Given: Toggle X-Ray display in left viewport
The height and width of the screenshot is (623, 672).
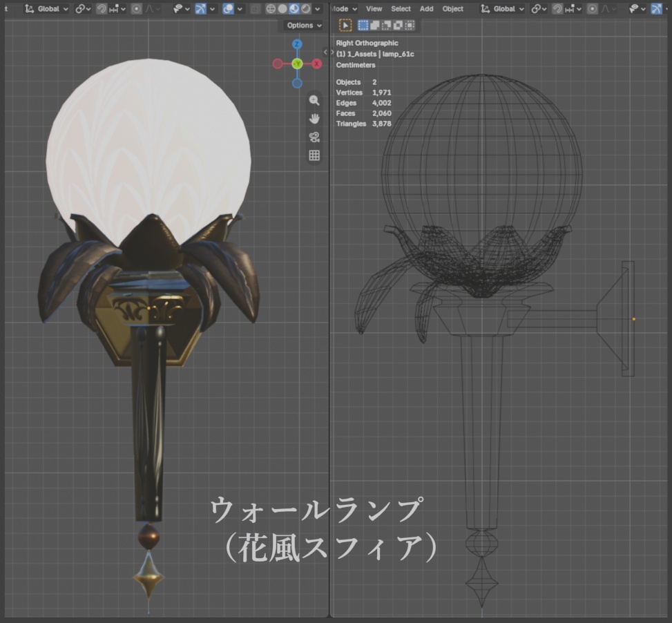Looking at the screenshot, I should click(x=255, y=8).
